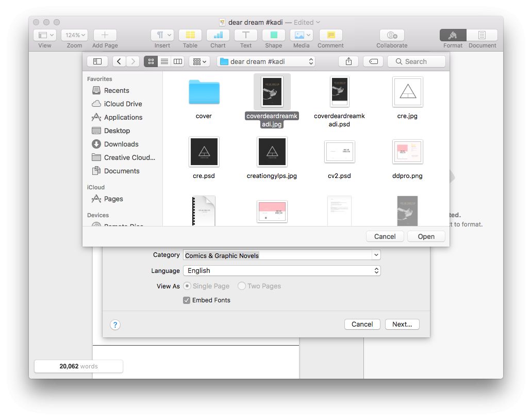Expand the Category combo box arrow

tap(376, 255)
